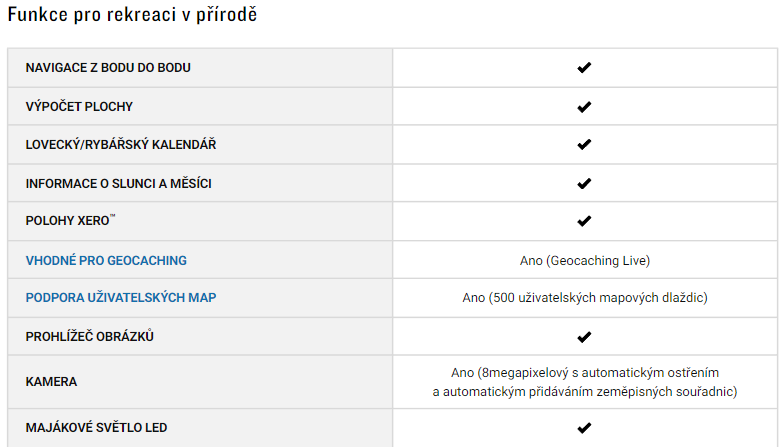Image resolution: width=779 pixels, height=447 pixels.
Task: Click the checkmark for Prohlížeč obrázků
Action: click(x=584, y=337)
